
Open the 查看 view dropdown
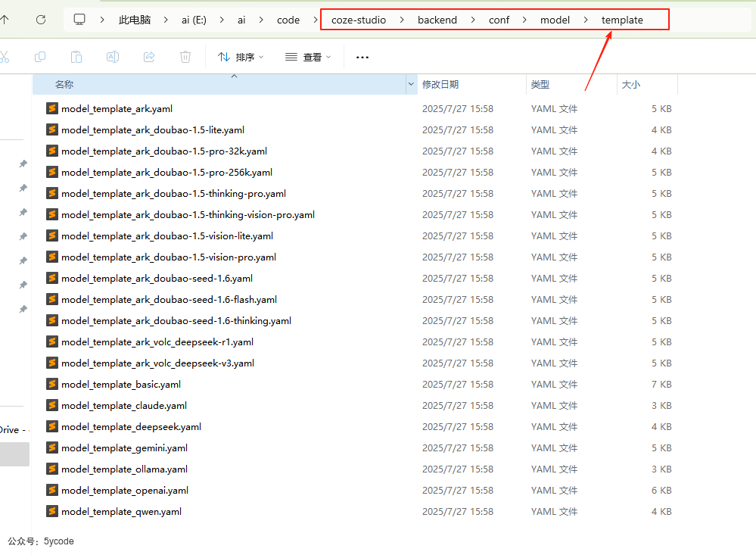pos(308,57)
